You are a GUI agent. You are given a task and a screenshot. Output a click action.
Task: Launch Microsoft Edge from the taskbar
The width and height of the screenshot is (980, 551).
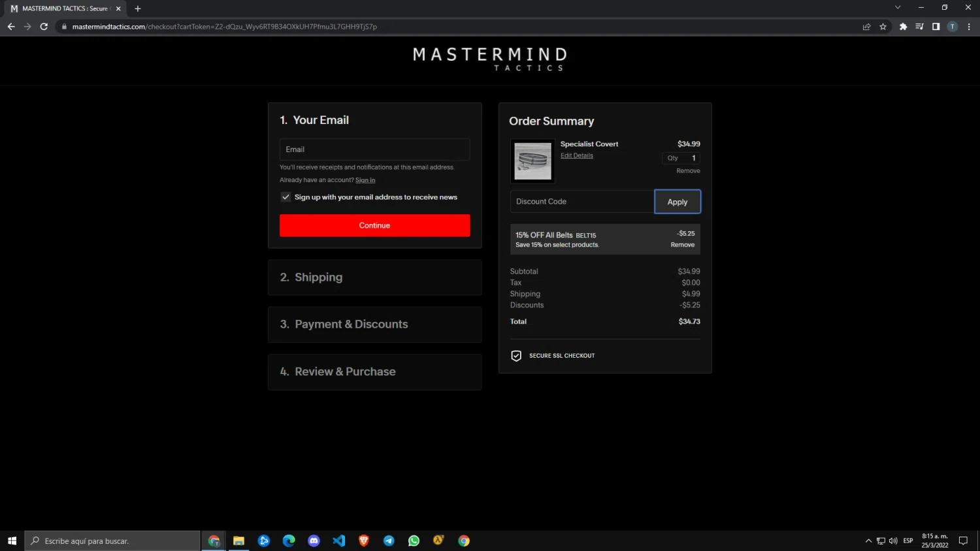point(289,541)
